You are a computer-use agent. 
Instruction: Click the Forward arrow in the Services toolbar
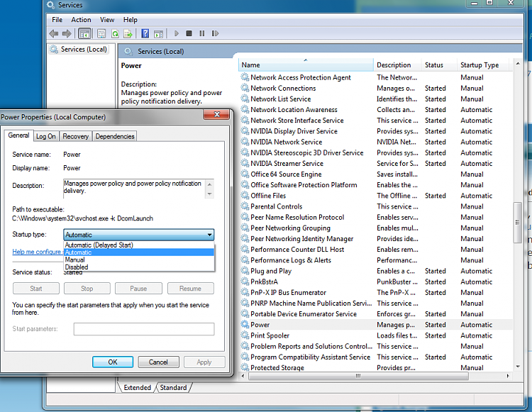click(x=67, y=33)
